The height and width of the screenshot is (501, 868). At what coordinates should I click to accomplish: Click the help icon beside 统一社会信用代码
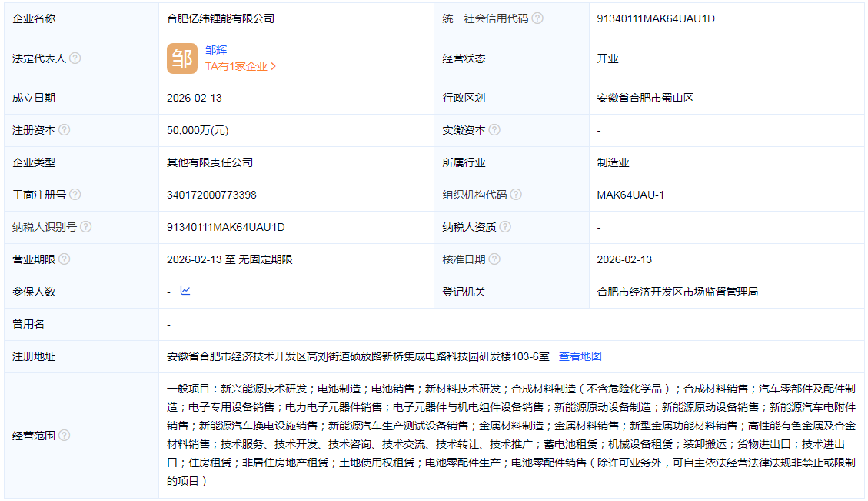click(539, 19)
